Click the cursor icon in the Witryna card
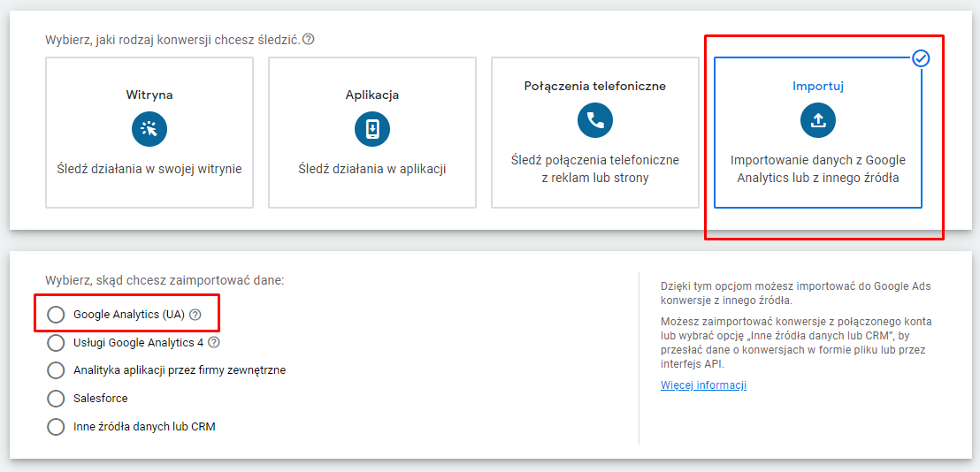The image size is (980, 472). (149, 129)
